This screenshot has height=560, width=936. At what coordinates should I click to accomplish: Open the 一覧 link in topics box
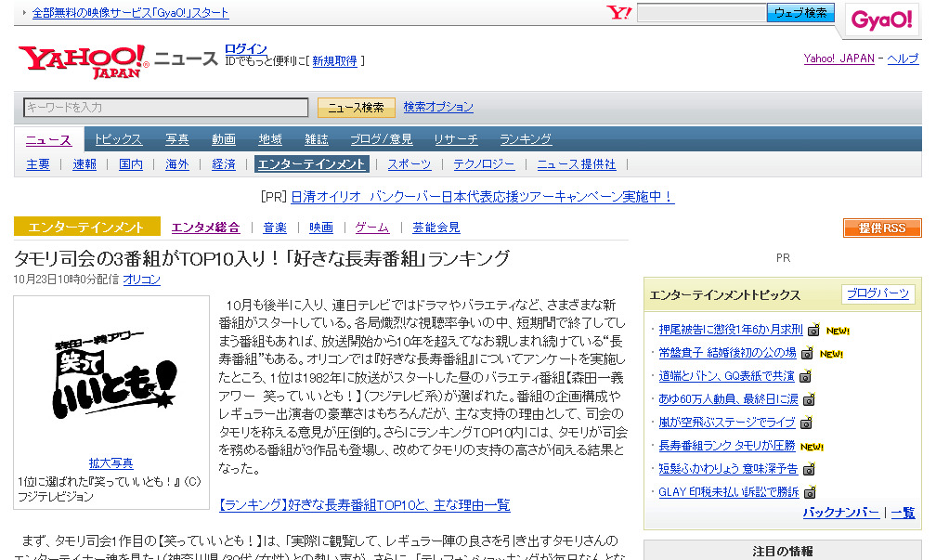903,513
